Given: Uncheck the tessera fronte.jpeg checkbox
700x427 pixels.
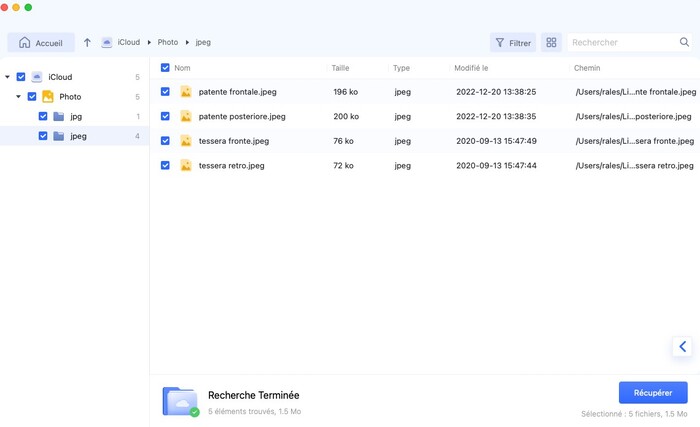Looking at the screenshot, I should point(166,141).
